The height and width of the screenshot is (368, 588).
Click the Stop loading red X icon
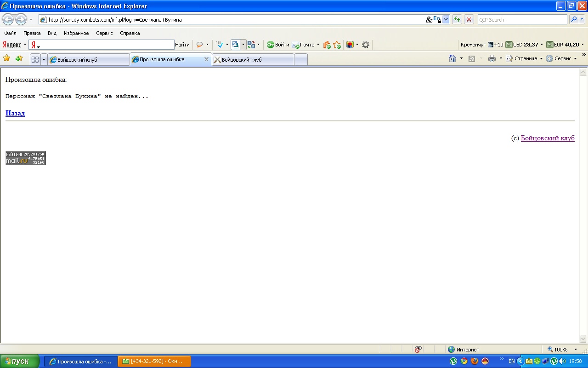coord(469,19)
